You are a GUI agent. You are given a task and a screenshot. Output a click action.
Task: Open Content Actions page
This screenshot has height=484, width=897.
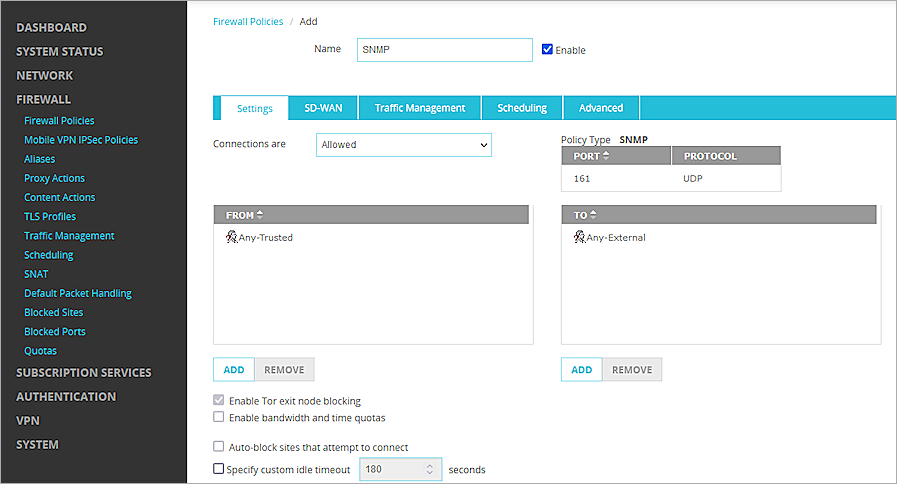click(59, 197)
